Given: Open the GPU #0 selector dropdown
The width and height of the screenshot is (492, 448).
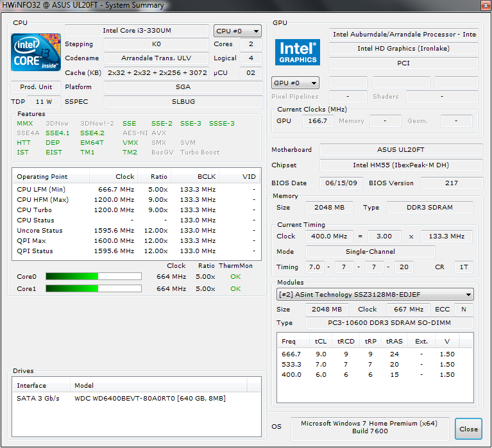Looking at the screenshot, I should [x=295, y=83].
